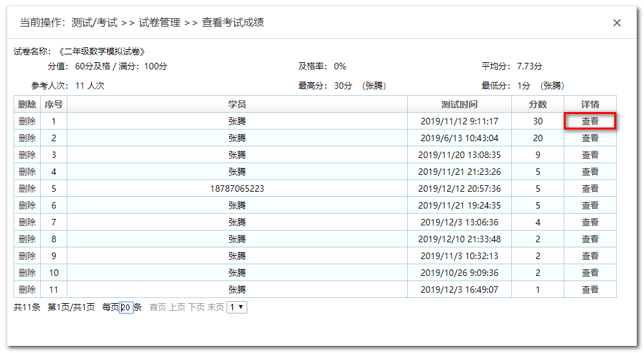
Task: Delete the last record, row 11
Action: coord(27,290)
